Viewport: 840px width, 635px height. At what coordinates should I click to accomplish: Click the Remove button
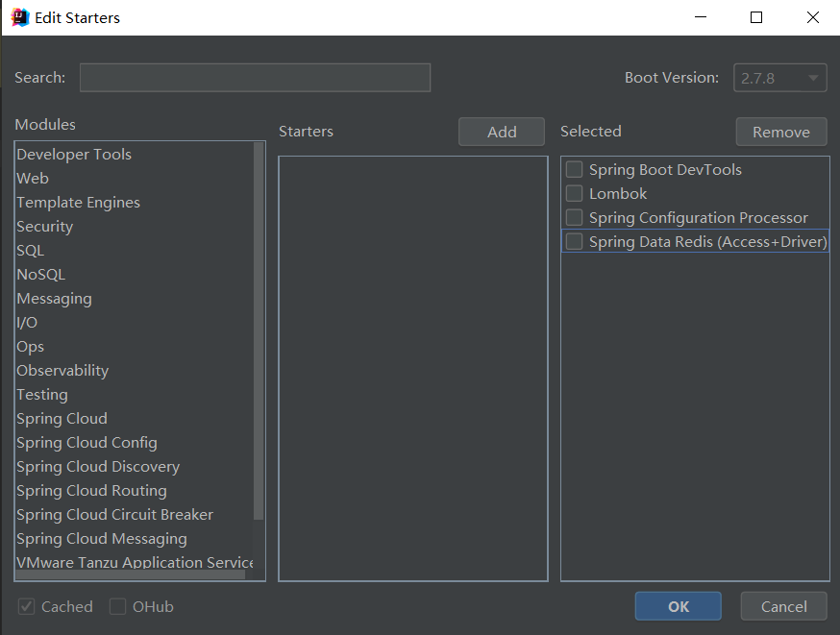tap(781, 132)
